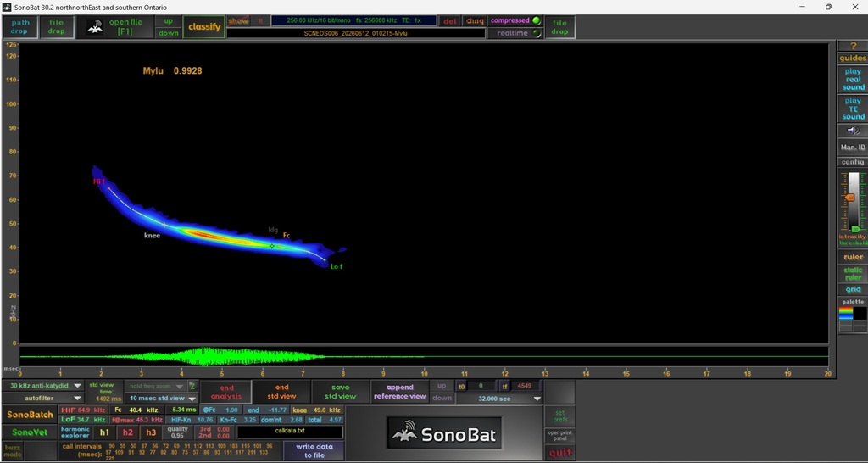Image resolution: width=868 pixels, height=463 pixels.
Task: Toggle buzz mode
Action: tap(12, 451)
